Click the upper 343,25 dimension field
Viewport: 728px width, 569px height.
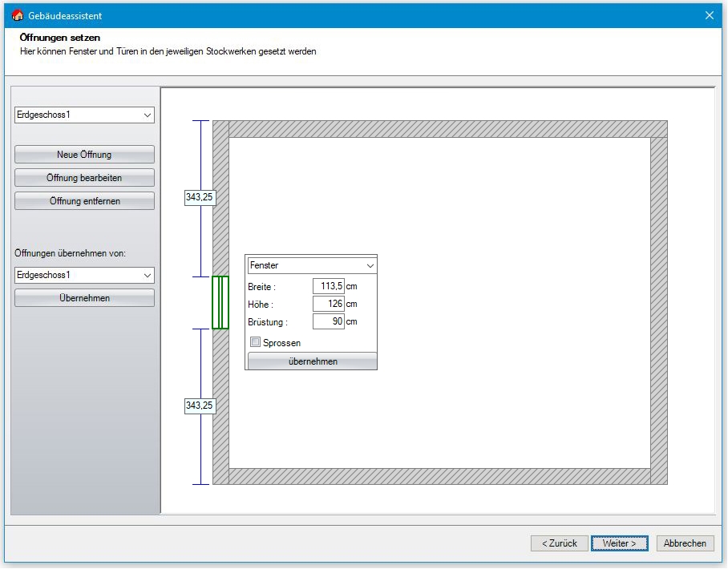coord(200,197)
